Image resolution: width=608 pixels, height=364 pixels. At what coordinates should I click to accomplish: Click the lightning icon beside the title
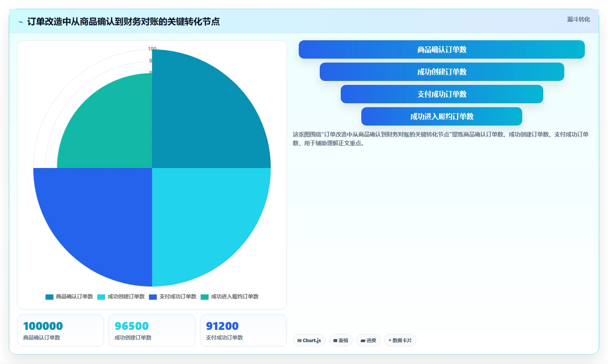click(x=21, y=21)
